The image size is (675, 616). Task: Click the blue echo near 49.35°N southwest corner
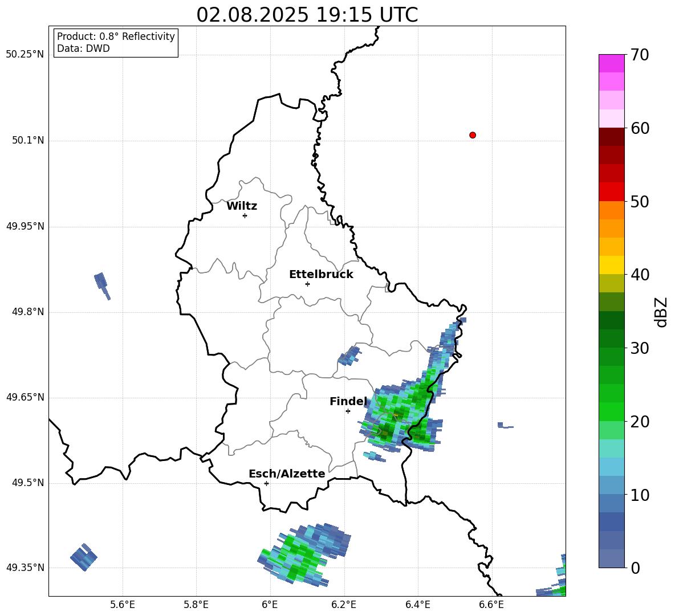pyautogui.click(x=84, y=557)
